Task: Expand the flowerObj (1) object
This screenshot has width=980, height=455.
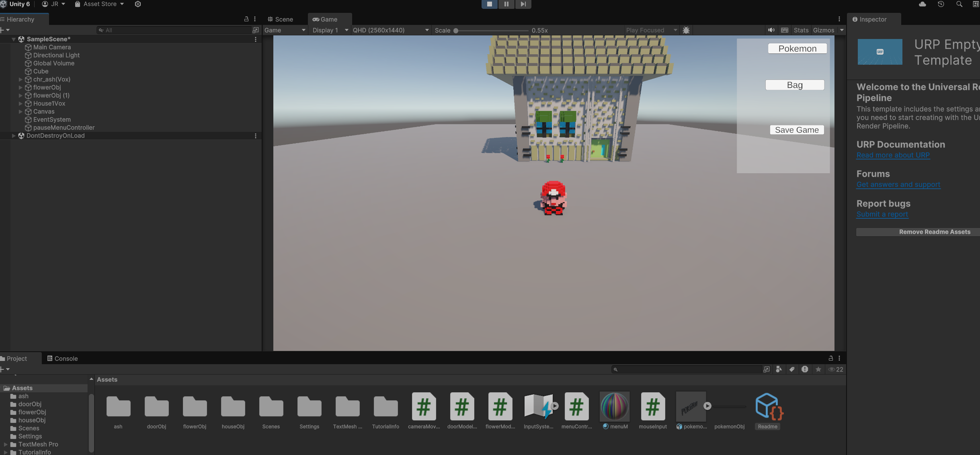Action: tap(21, 95)
